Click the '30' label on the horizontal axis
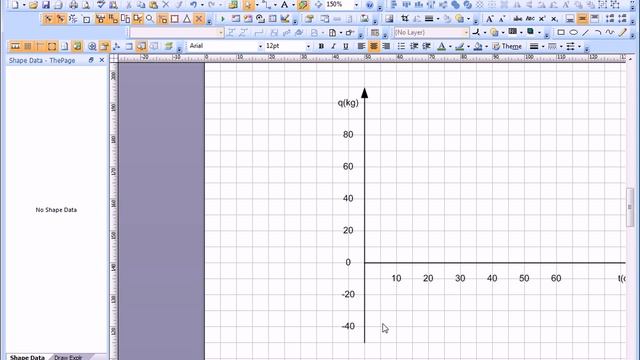This screenshot has height=360, width=640. [460, 278]
